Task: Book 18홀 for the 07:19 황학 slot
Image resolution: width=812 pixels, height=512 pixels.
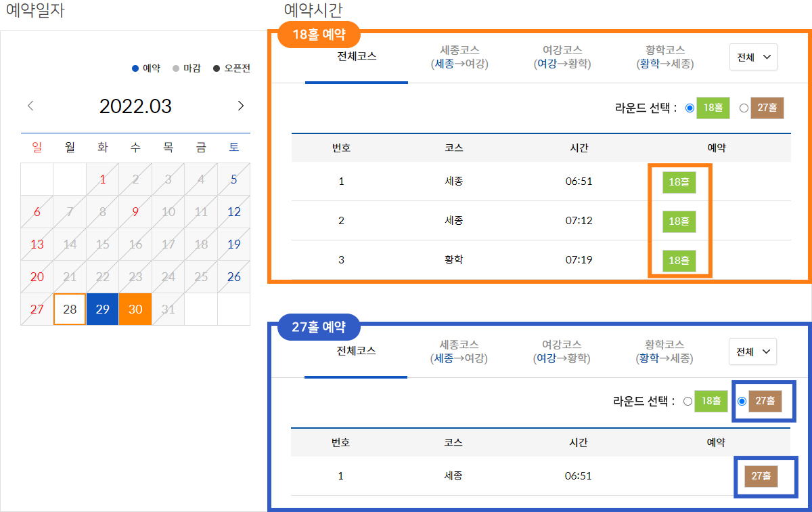Action: [x=679, y=259]
